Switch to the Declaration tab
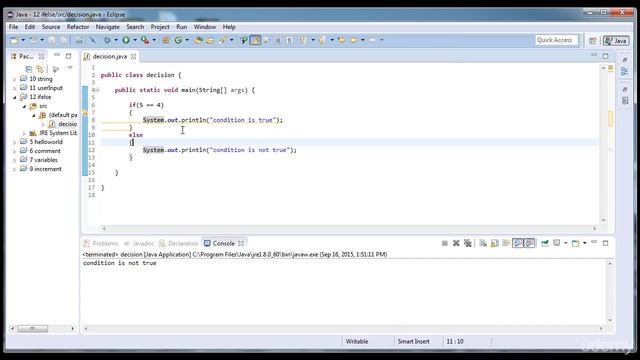640x360 pixels. click(179, 243)
